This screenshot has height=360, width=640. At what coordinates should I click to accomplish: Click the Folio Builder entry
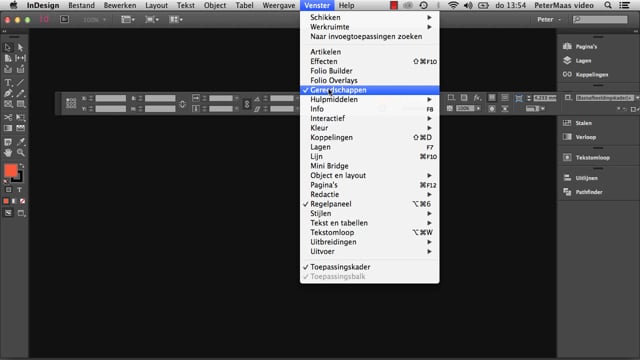click(370, 71)
